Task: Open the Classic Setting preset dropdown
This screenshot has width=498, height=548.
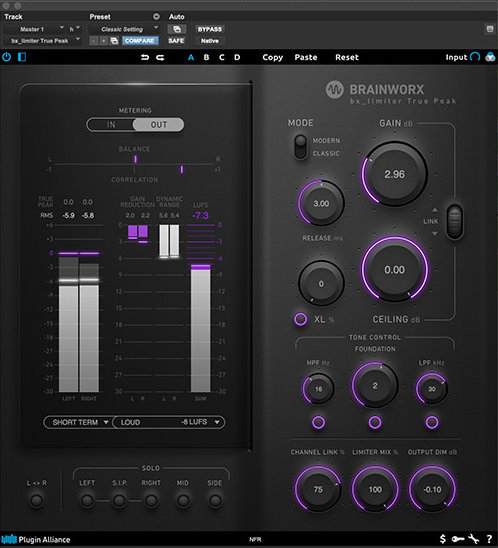Action: [124, 29]
